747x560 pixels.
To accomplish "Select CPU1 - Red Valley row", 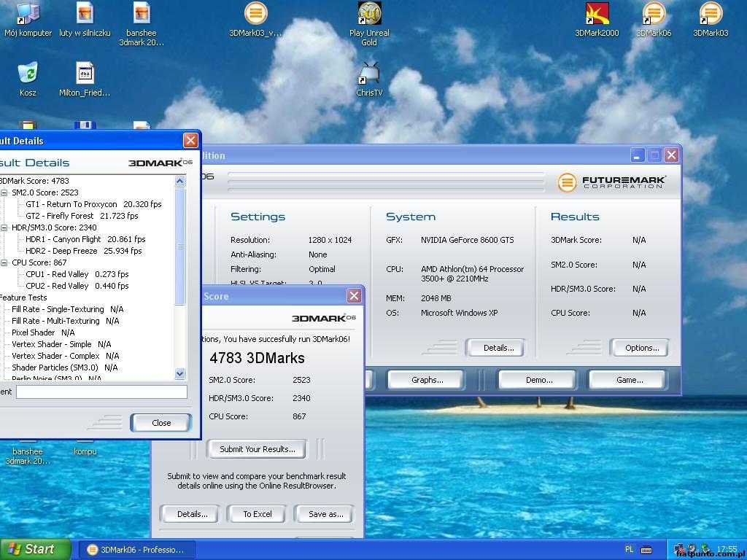I will point(77,274).
